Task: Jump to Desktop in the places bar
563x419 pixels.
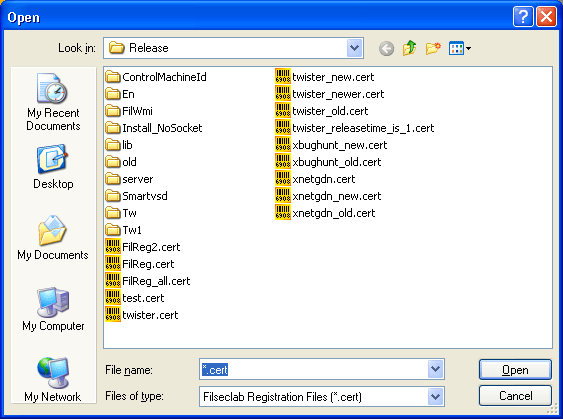Action: pos(53,167)
